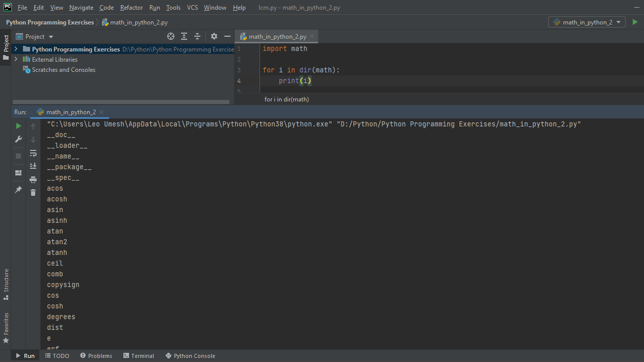Click the 'atan2' output line
This screenshot has height=362, width=644.
tap(57, 242)
